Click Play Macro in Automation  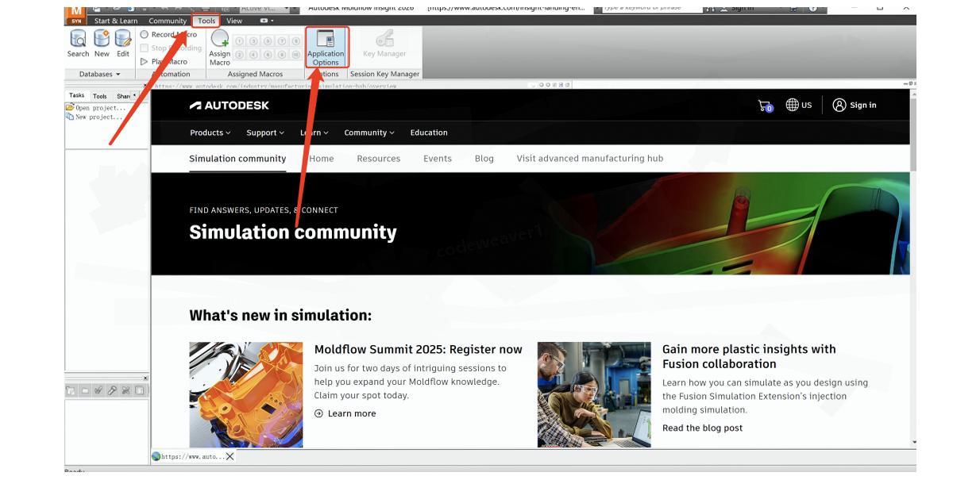pyautogui.click(x=164, y=61)
